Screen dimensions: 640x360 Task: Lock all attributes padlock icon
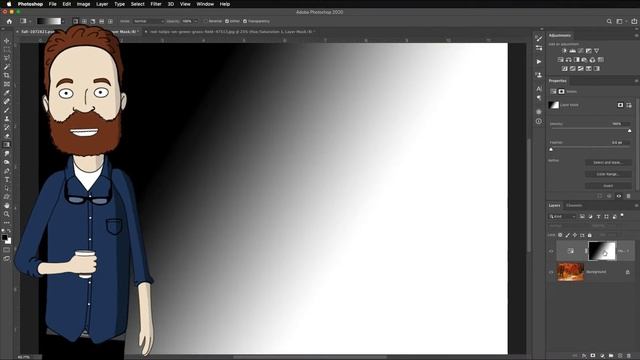click(x=589, y=235)
